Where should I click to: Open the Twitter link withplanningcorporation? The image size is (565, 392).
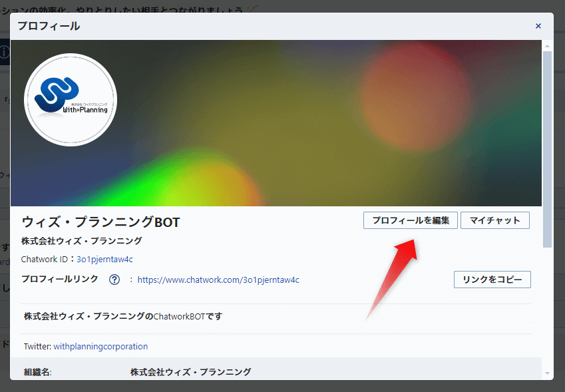coord(100,346)
